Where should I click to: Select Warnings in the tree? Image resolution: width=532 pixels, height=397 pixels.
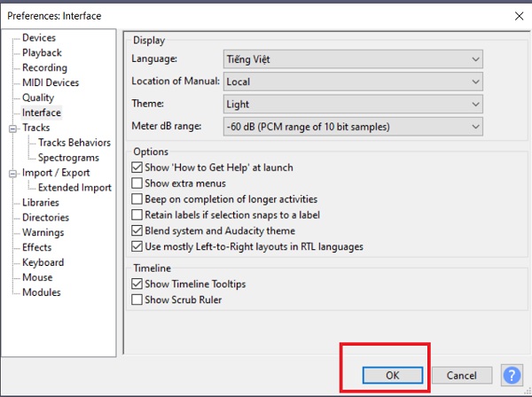pyautogui.click(x=43, y=232)
